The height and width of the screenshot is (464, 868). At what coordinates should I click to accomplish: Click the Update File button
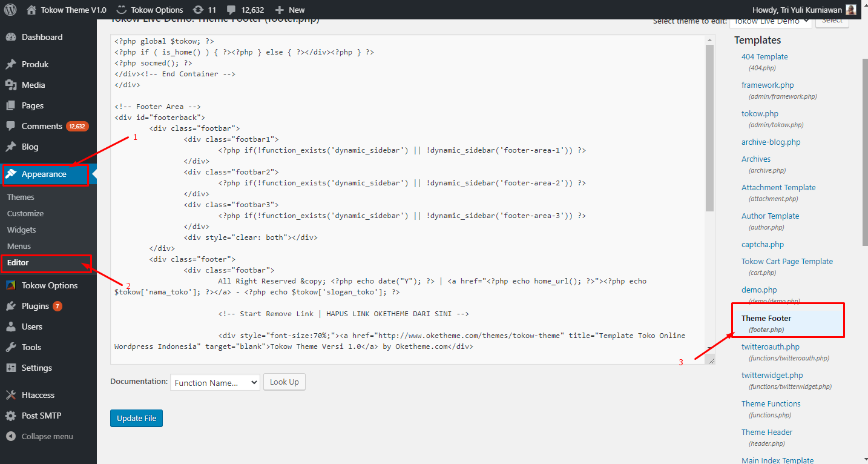coord(136,418)
